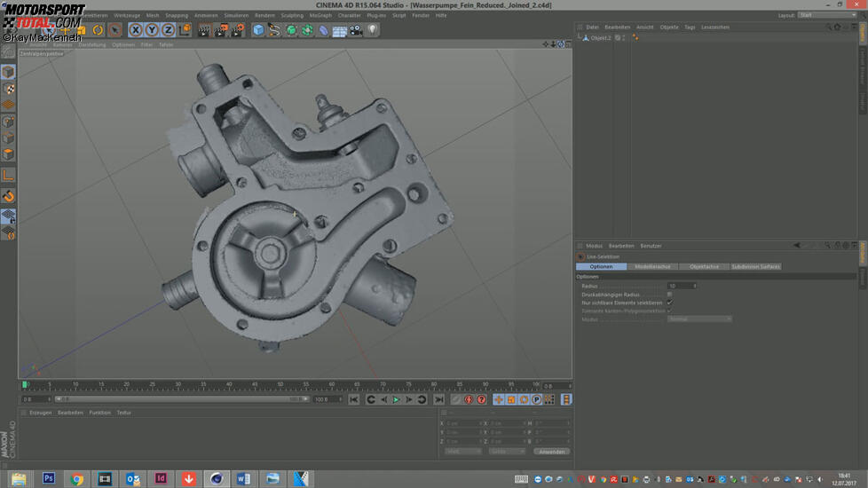Open the Snapping menu
The height and width of the screenshot is (488, 868).
177,15
